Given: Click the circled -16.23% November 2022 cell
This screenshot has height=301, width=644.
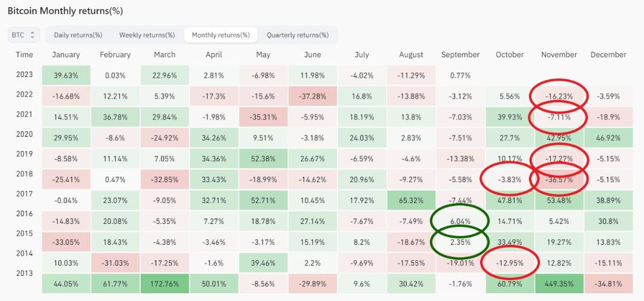Looking at the screenshot, I should (559, 97).
